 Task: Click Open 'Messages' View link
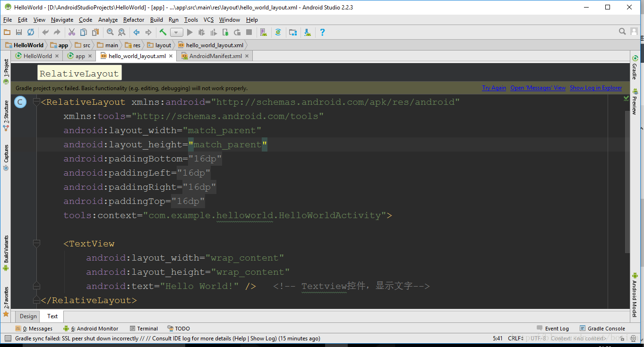pos(538,88)
